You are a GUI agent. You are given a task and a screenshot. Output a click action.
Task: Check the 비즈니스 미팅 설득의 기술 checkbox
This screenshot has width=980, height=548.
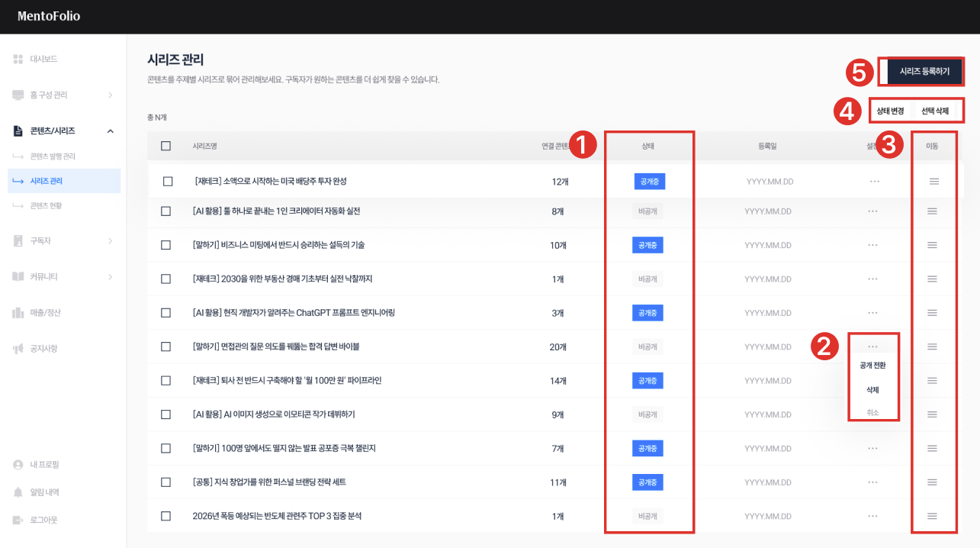pos(166,245)
